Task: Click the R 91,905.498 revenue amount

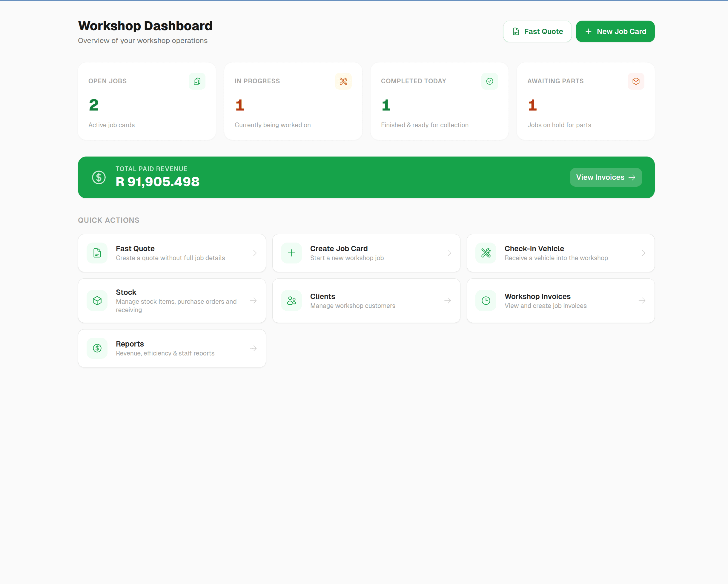Action: (157, 182)
